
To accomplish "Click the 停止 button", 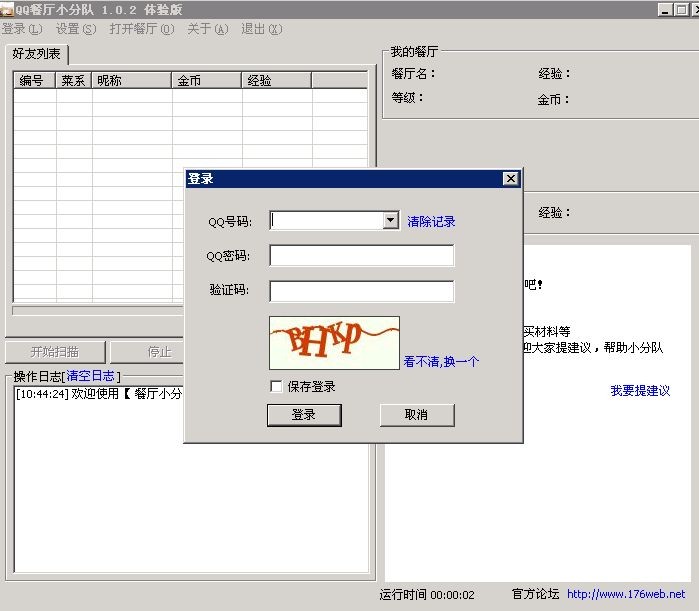I will (x=147, y=352).
